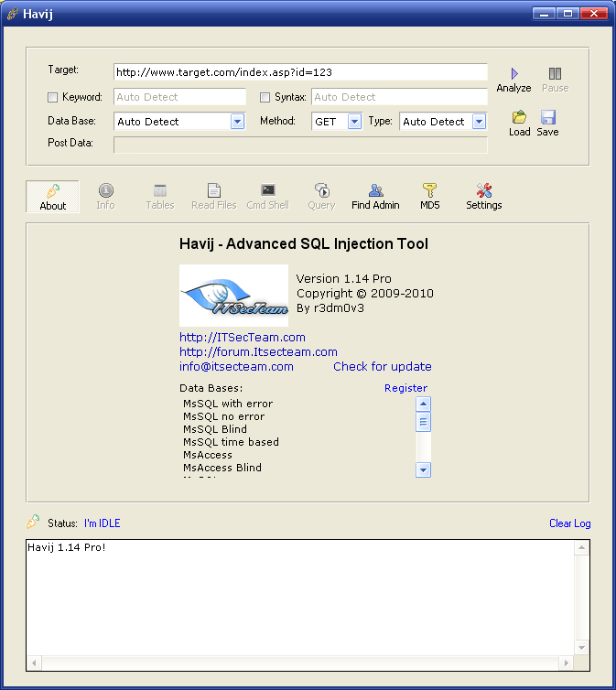The width and height of the screenshot is (616, 690).
Task: Click the info@itsecteam.com email link
Action: coord(236,367)
